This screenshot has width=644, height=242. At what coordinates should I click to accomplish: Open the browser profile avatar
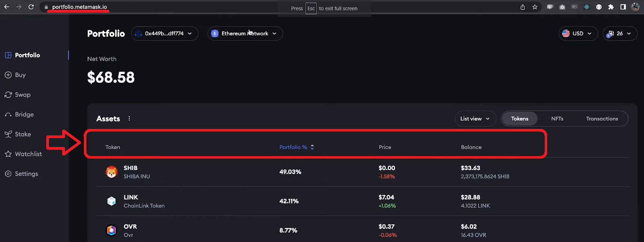point(636,7)
